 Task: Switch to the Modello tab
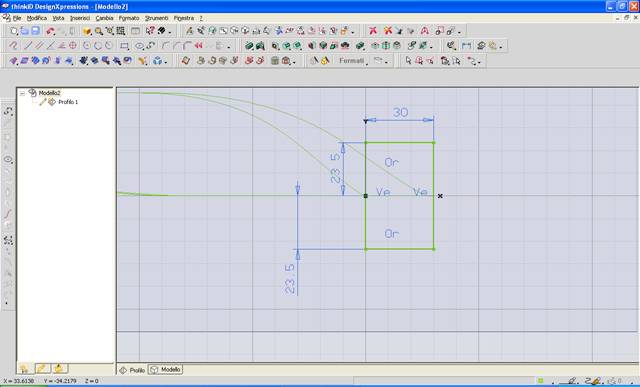(166, 369)
